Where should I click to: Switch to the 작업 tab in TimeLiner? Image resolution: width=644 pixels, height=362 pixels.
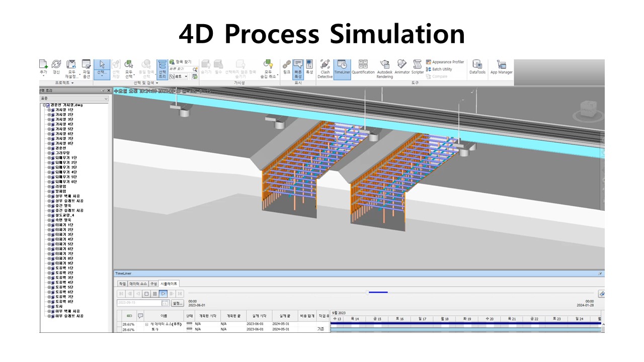[122, 284]
